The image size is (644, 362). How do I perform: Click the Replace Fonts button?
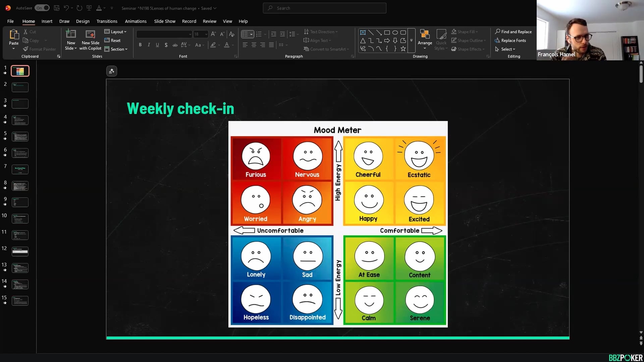click(511, 40)
